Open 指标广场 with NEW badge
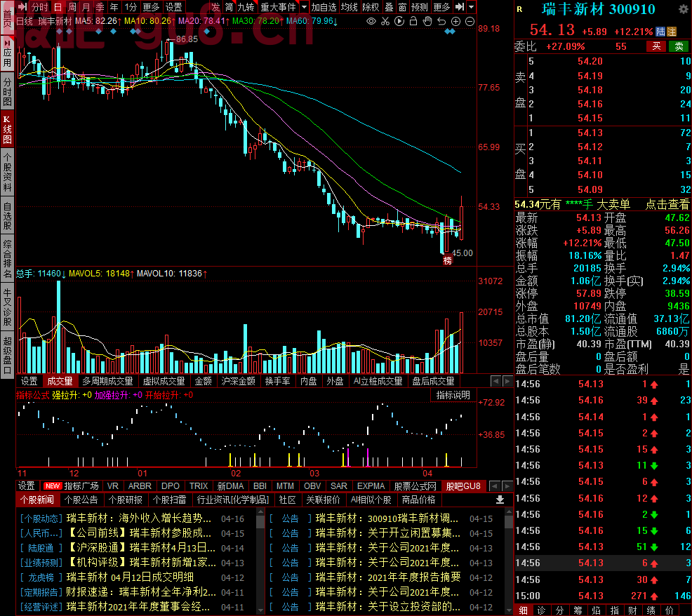 coord(71,486)
